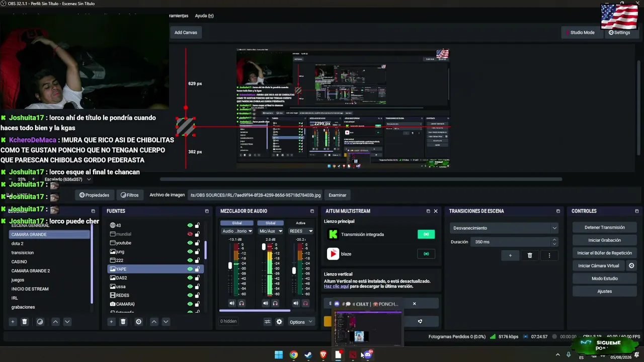Close the Aitum Multistream dock

click(x=436, y=211)
